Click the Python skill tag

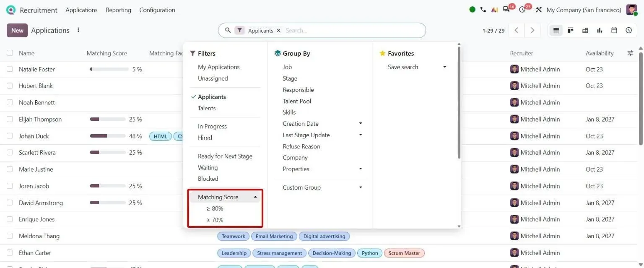[x=370, y=253]
